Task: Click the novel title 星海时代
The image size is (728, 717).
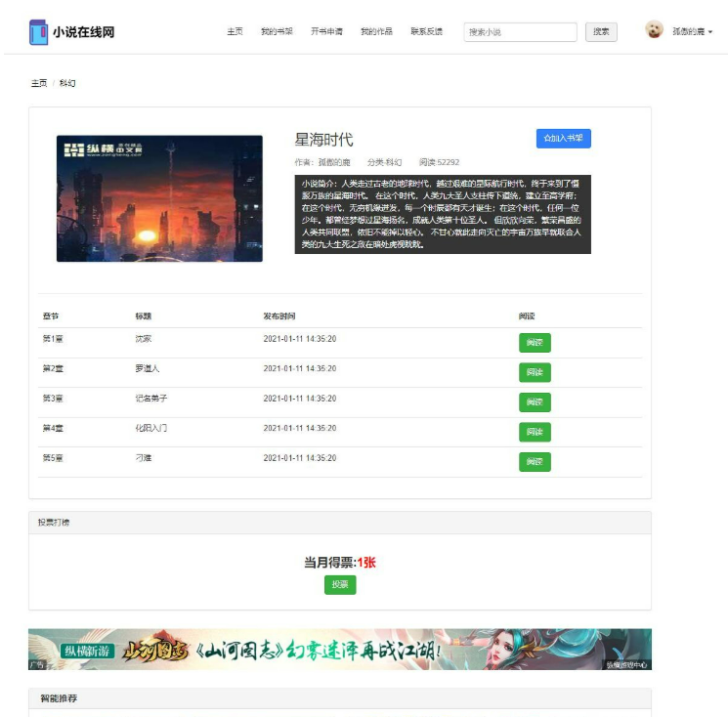Action: 323,140
